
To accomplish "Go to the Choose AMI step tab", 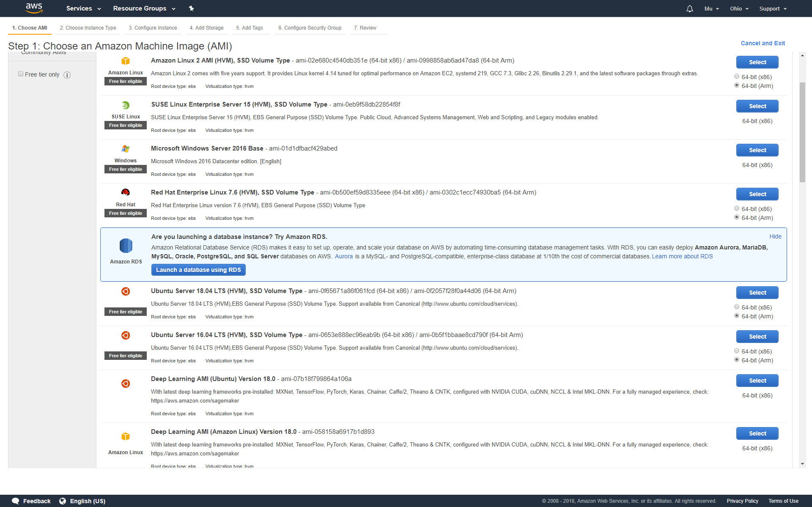I will [30, 28].
